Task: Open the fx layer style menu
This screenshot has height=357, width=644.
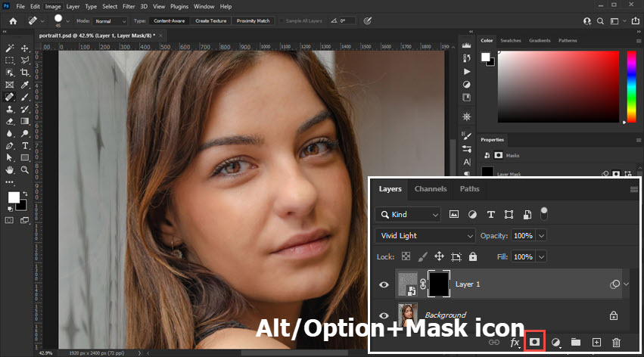Action: point(515,342)
